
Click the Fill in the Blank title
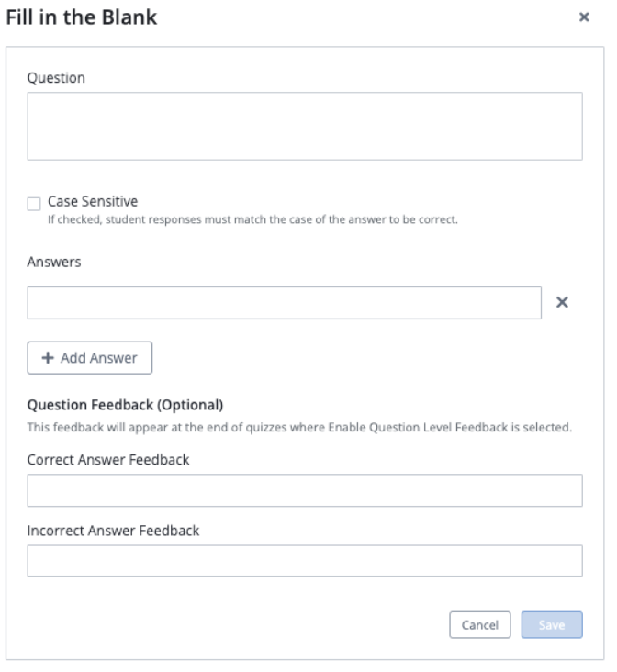coord(82,17)
